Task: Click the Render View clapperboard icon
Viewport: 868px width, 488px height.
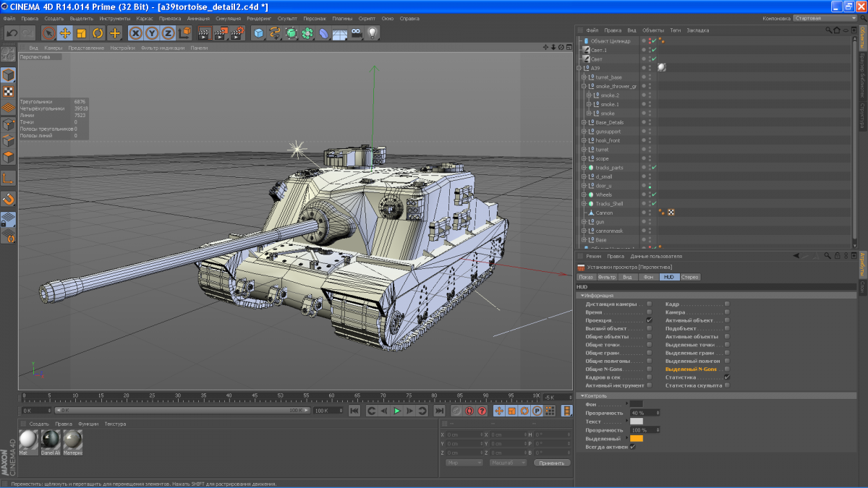Action: pos(204,33)
